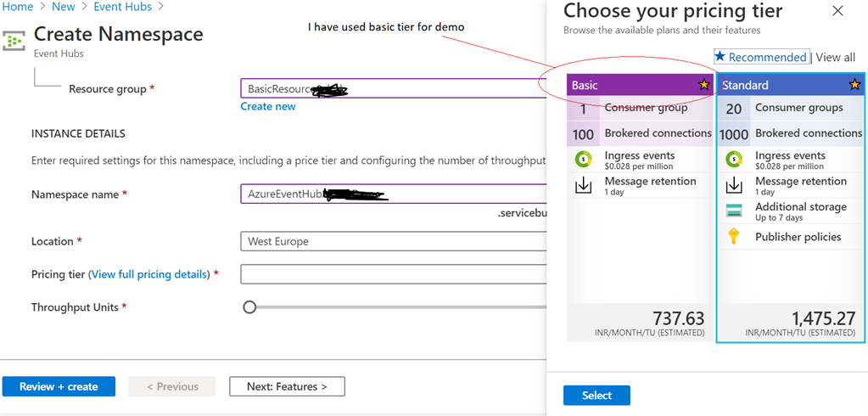The width and height of the screenshot is (868, 416).
Task: Click the Event Hubs namespace icon
Action: pos(14,40)
